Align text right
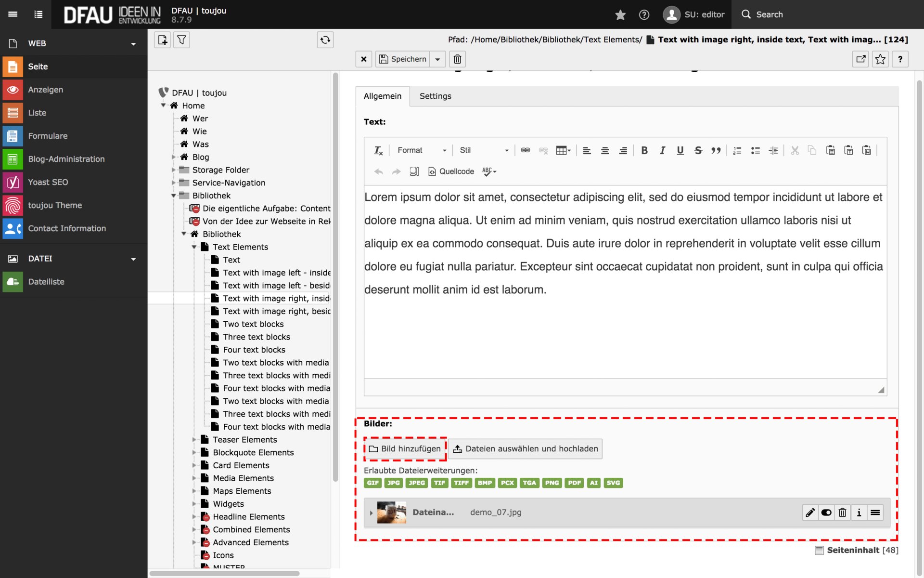The image size is (924, 578). click(x=623, y=150)
